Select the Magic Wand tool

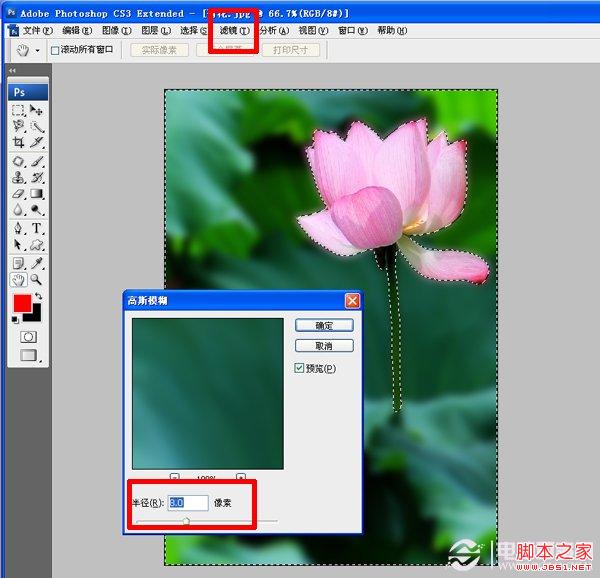click(36, 126)
